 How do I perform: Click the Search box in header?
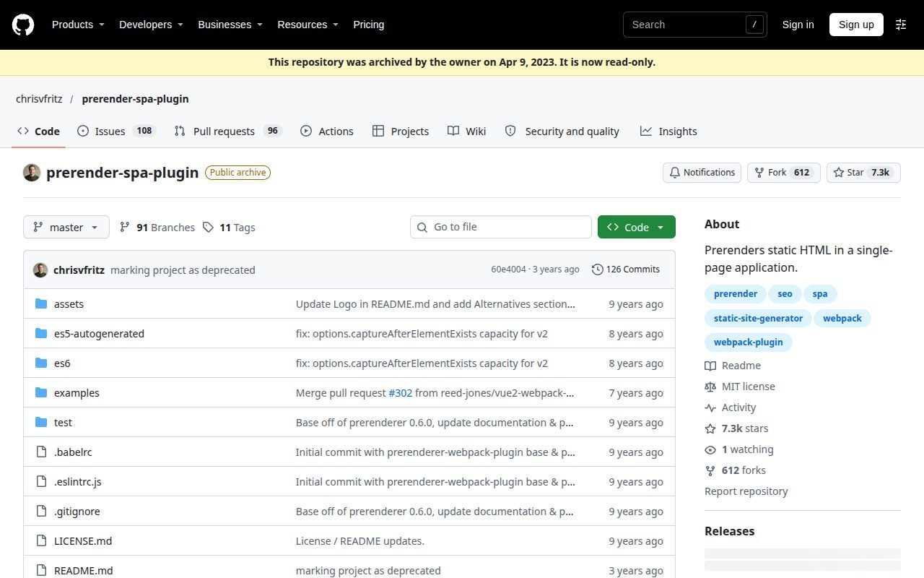(x=695, y=25)
